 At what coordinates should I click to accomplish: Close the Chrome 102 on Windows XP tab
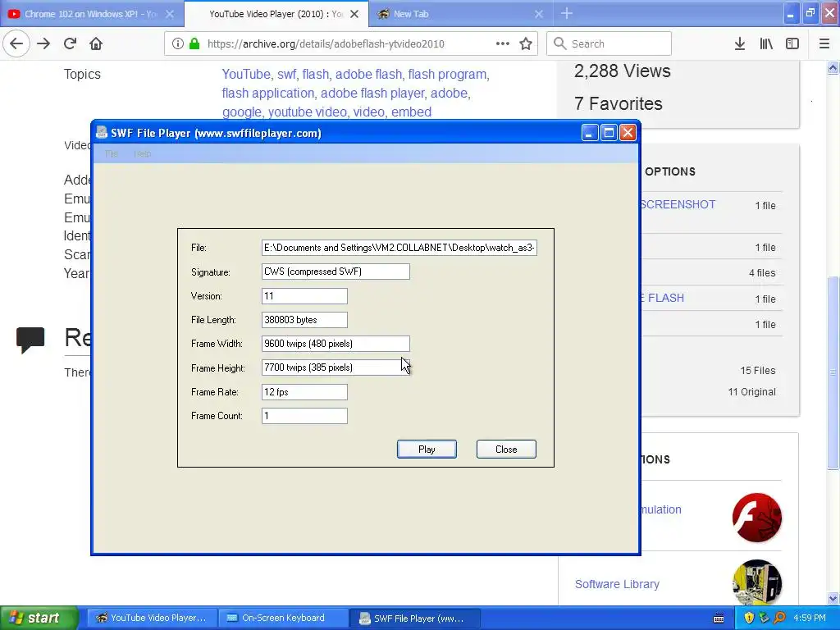tap(170, 14)
